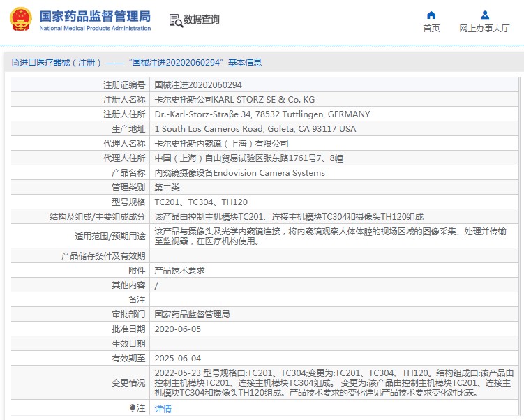
Task: Click the 型号规格 label
Action: 128,202
